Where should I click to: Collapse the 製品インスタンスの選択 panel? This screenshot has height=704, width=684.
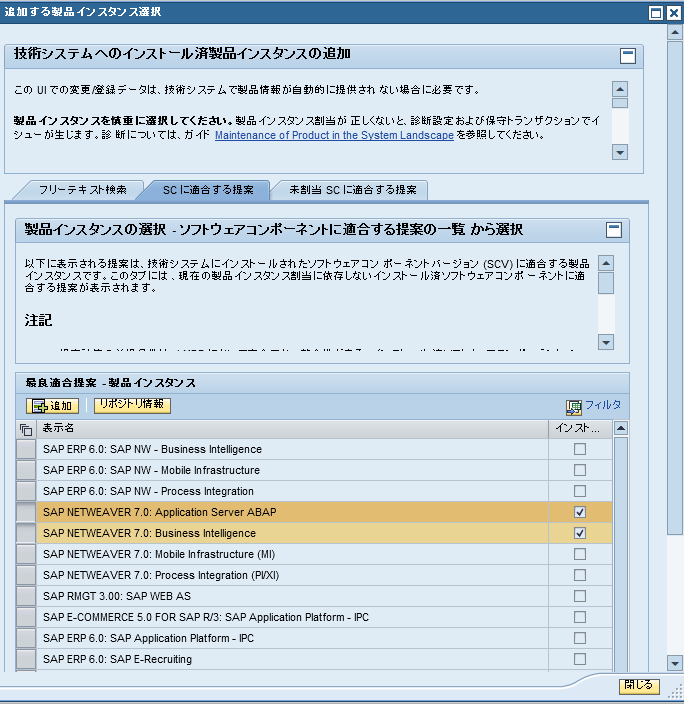[x=613, y=230]
